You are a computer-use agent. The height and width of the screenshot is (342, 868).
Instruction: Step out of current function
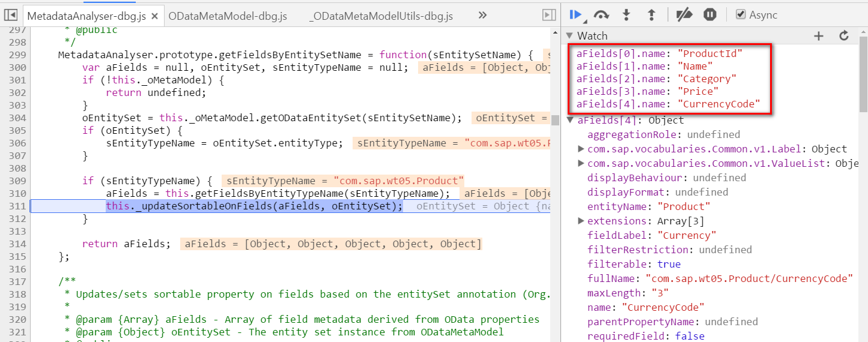651,15
